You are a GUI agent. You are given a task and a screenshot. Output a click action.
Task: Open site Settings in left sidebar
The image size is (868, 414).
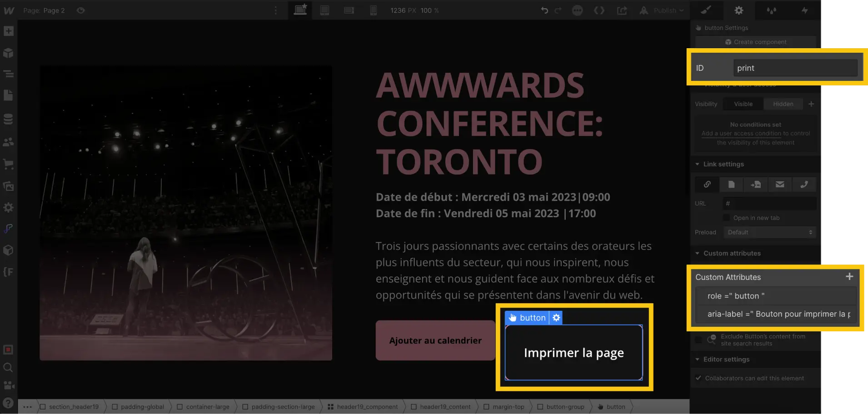9,208
